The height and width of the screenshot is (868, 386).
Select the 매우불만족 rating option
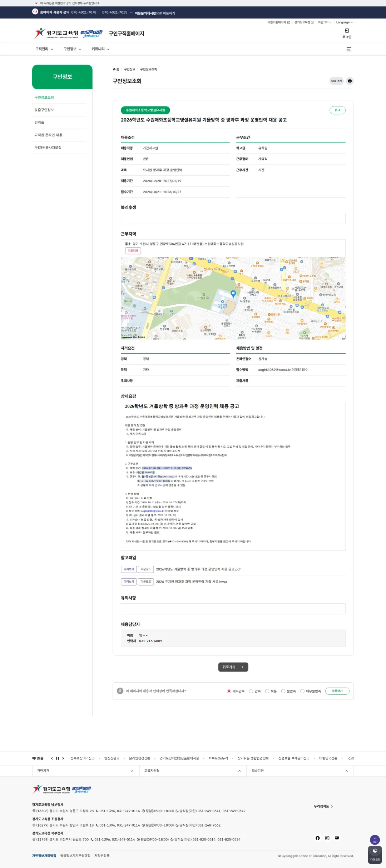pos(302,691)
